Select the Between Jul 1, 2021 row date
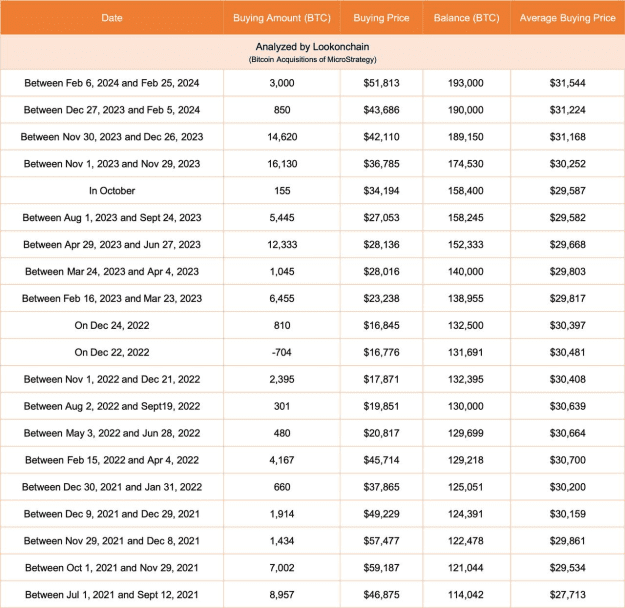Screen dimensions: 625x608 tap(112, 595)
